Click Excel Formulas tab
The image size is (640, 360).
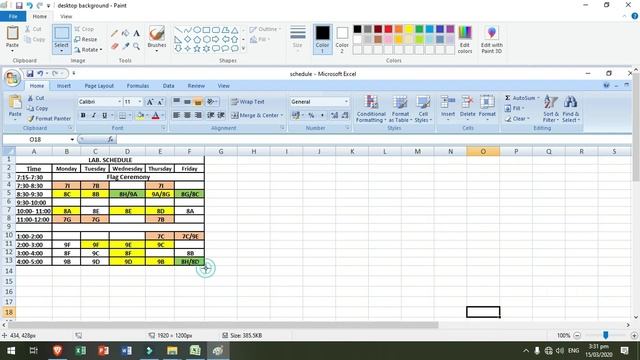click(138, 86)
